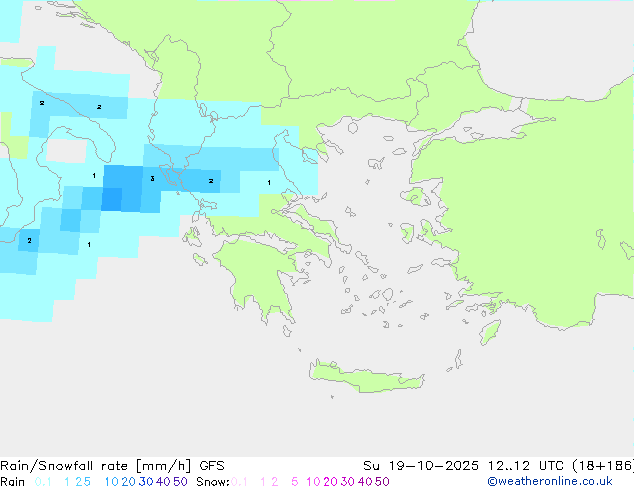Choose the 30 value in the Rain legend
The image size is (634, 490).
coord(146,482)
